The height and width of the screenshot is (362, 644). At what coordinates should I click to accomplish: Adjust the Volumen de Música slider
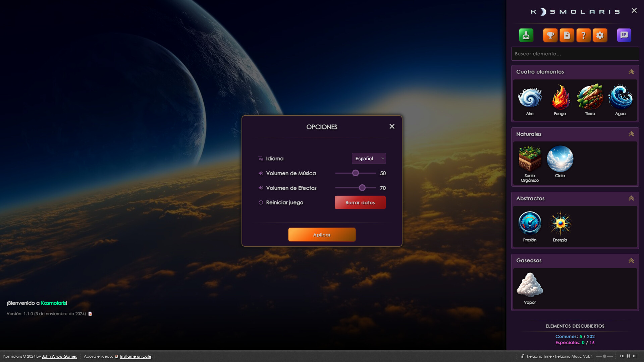(355, 173)
